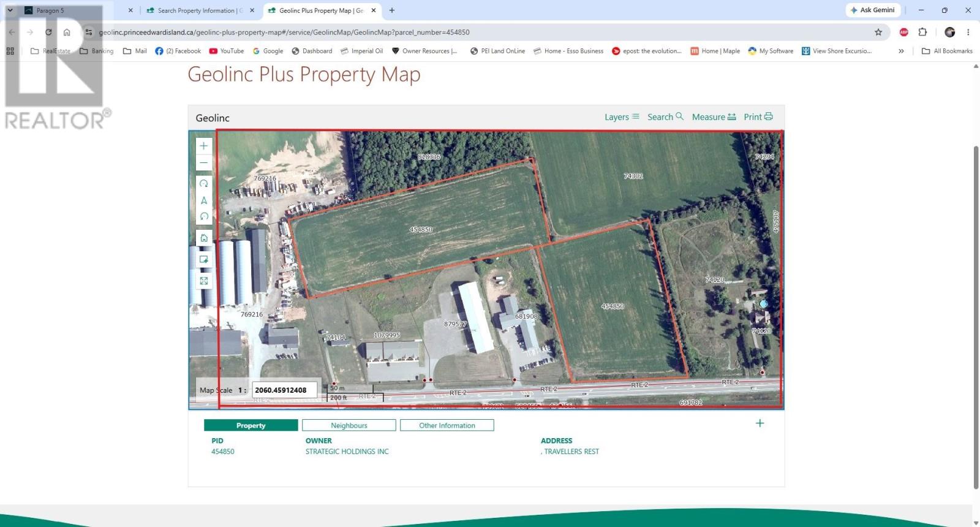Click parcel label 1079995 on the map

pos(386,335)
